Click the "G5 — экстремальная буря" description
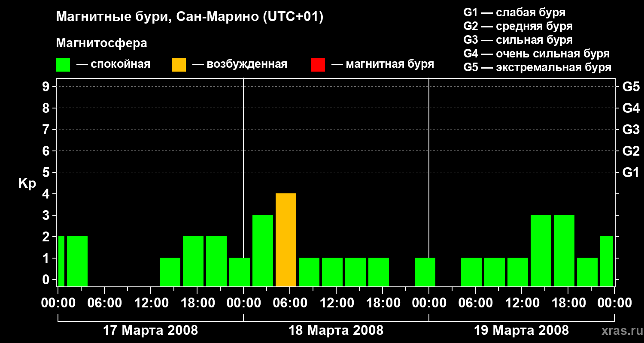 tap(538, 67)
